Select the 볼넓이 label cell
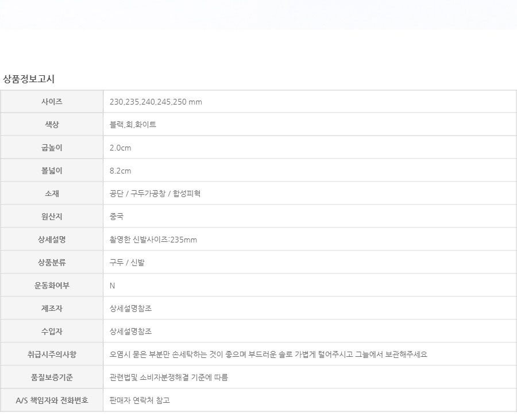Screen dimensions: 517x420 tap(52, 171)
